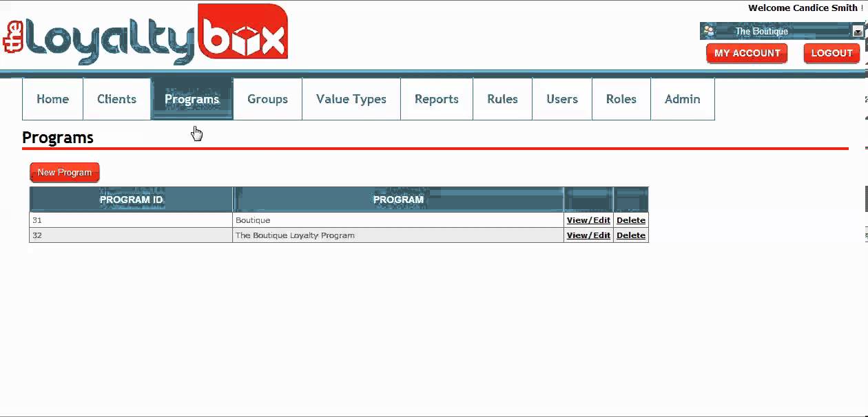868x417 pixels.
Task: View/Edit The Boutique Loyalty Program
Action: coord(588,235)
